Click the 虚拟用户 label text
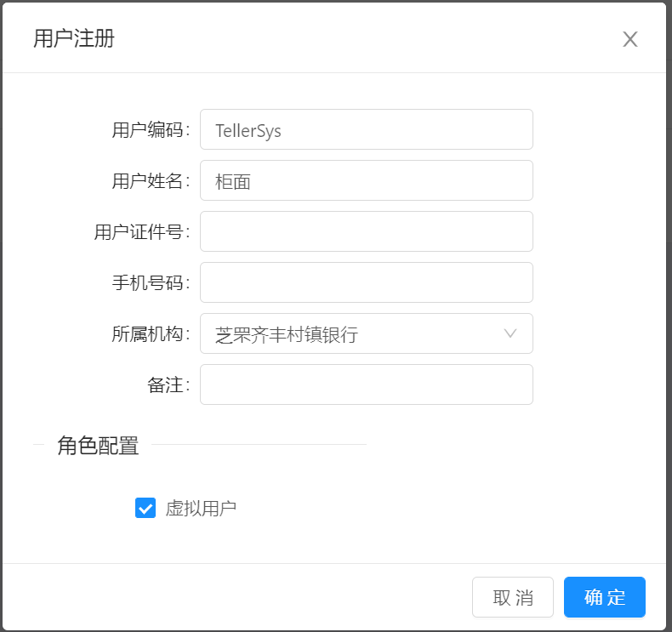672x632 pixels. (x=201, y=508)
